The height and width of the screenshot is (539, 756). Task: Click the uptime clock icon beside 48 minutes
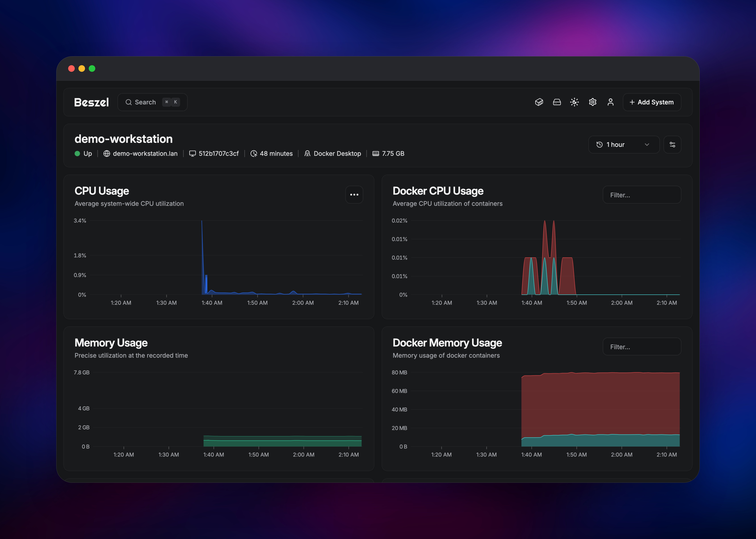point(254,154)
